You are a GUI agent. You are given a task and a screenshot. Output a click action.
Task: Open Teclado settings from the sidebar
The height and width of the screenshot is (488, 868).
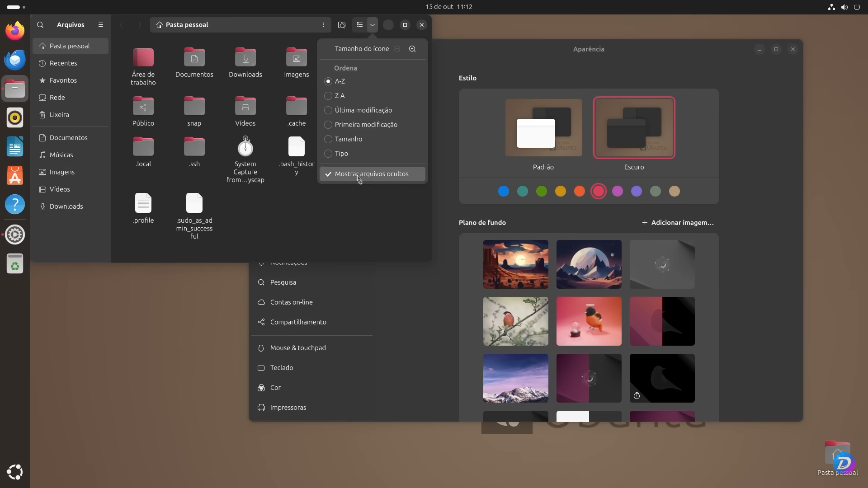(281, 367)
